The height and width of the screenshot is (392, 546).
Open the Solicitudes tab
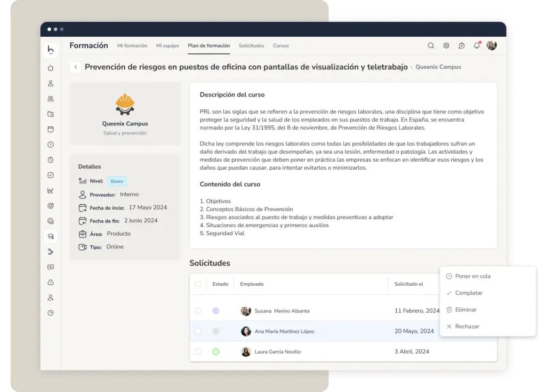[x=252, y=46]
